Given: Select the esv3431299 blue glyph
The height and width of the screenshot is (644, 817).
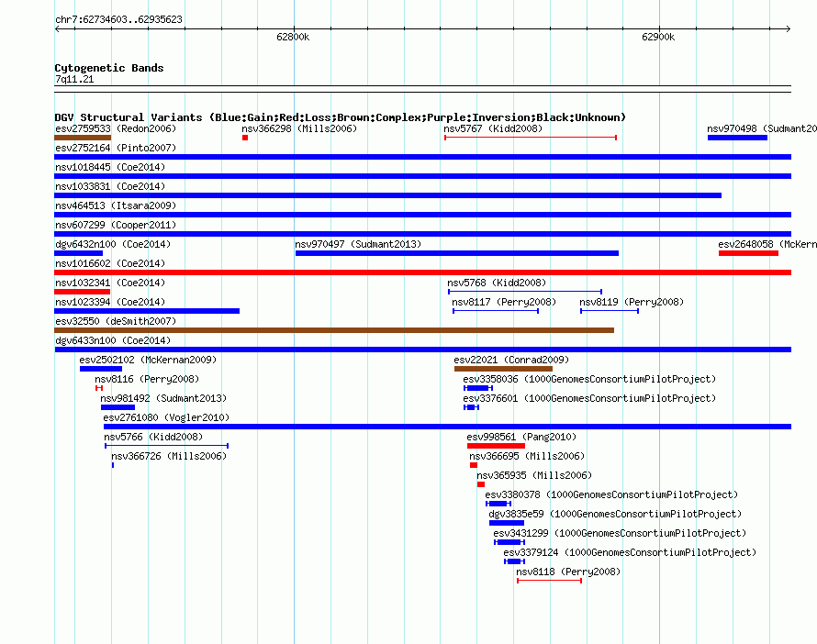Looking at the screenshot, I should (509, 542).
